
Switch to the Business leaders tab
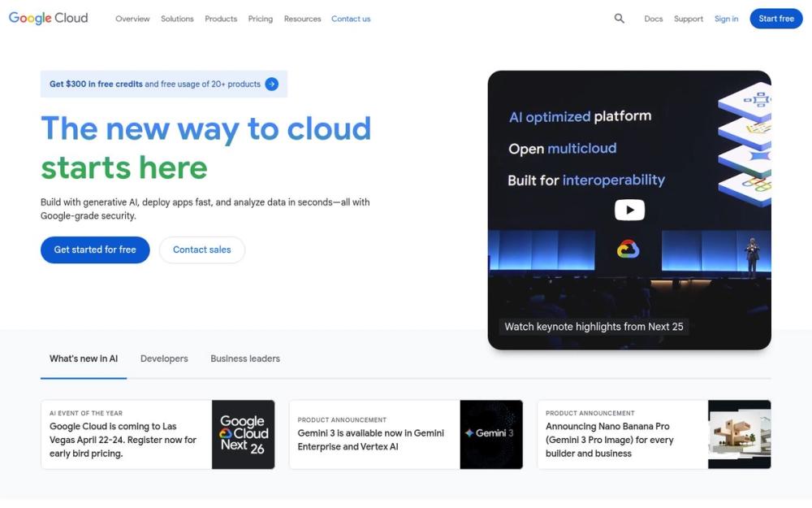pyautogui.click(x=244, y=358)
